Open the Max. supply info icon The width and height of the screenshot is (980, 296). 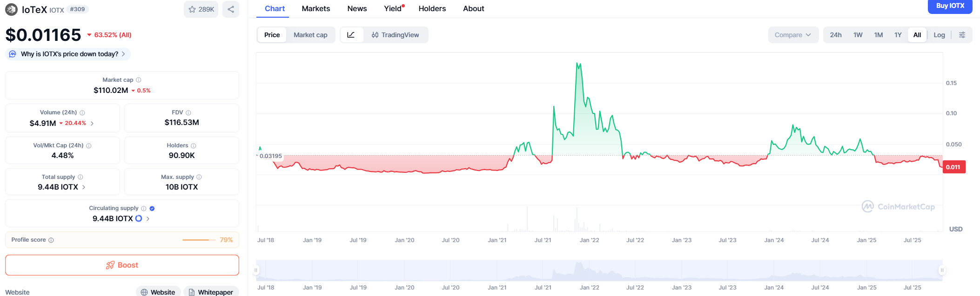(x=199, y=177)
